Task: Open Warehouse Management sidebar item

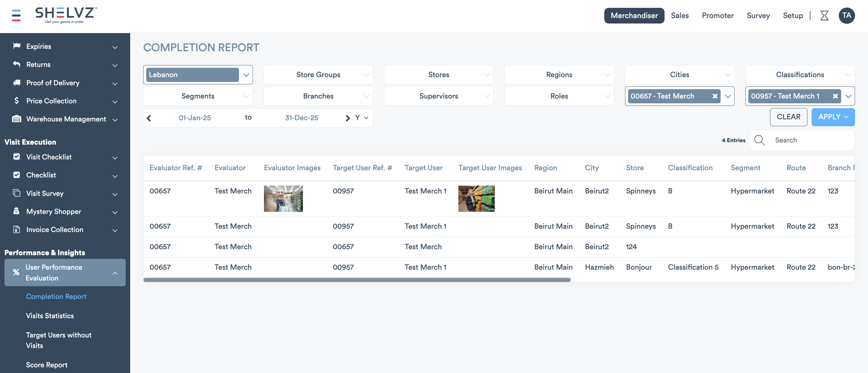Action: click(66, 119)
